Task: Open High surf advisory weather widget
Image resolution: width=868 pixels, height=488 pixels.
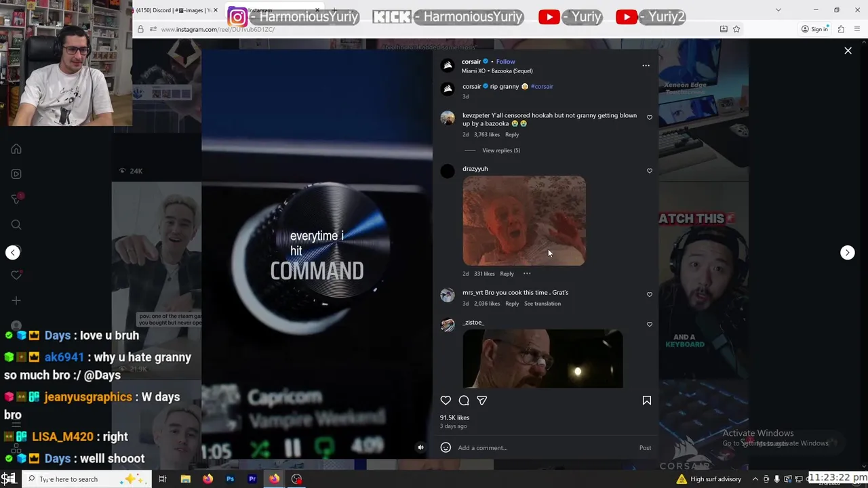Action: [709, 479]
